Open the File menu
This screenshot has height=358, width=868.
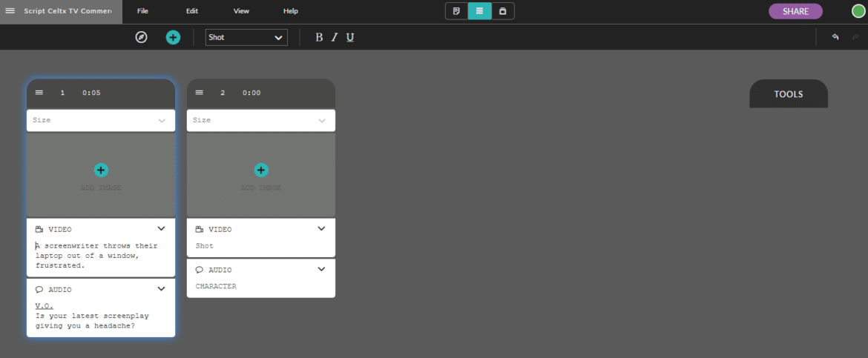[x=142, y=11]
